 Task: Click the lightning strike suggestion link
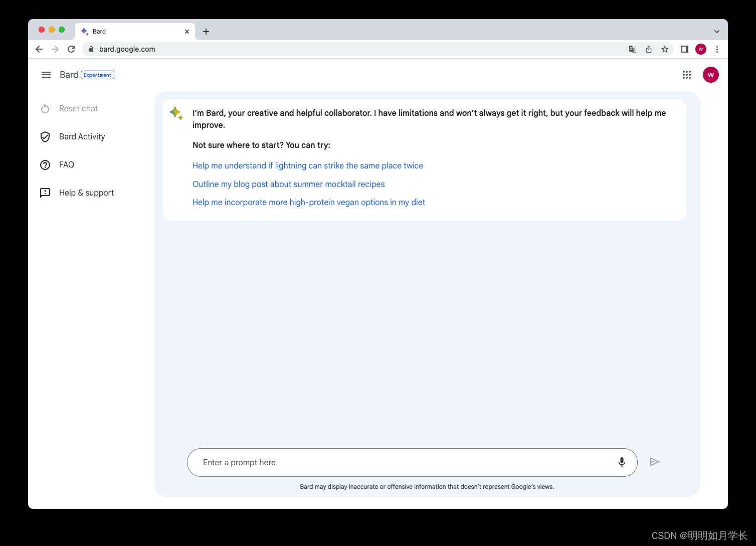(308, 166)
